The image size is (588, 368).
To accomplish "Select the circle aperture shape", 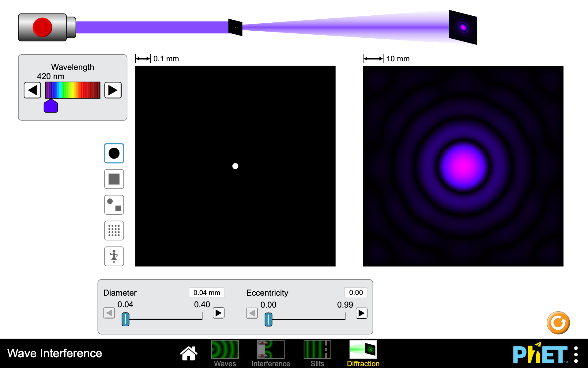I will pos(114,153).
